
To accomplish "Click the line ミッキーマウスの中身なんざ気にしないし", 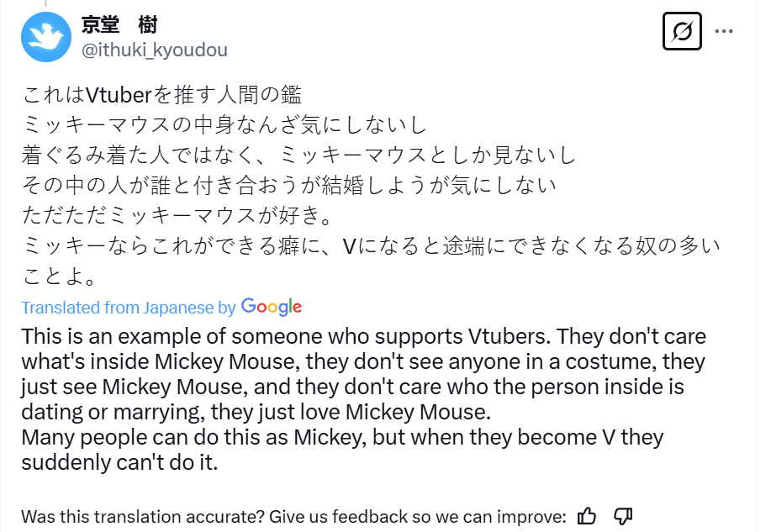I will 225,125.
